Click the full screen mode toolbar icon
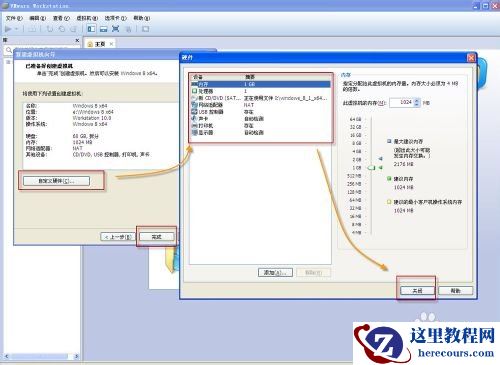This screenshot has width=500, height=365. [116, 29]
